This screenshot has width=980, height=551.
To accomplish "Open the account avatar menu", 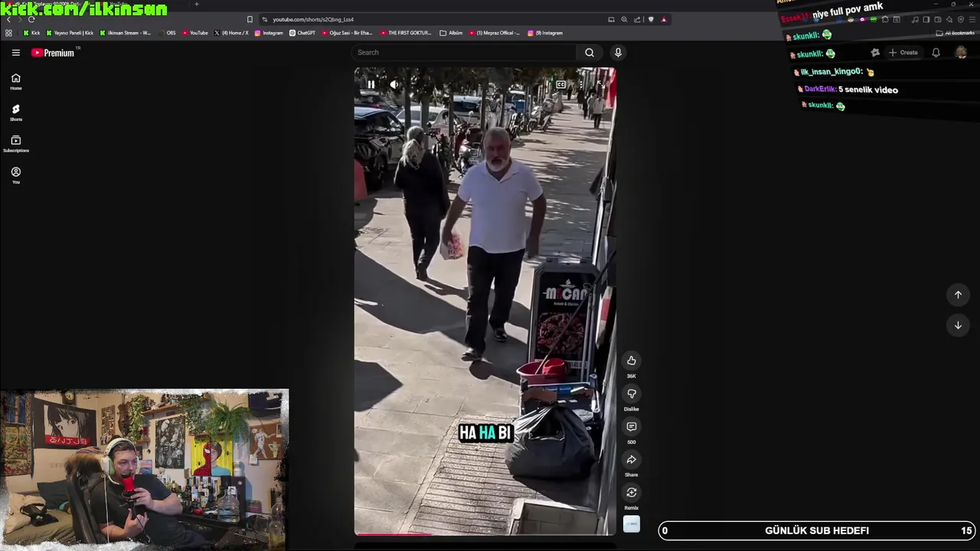I will (961, 53).
